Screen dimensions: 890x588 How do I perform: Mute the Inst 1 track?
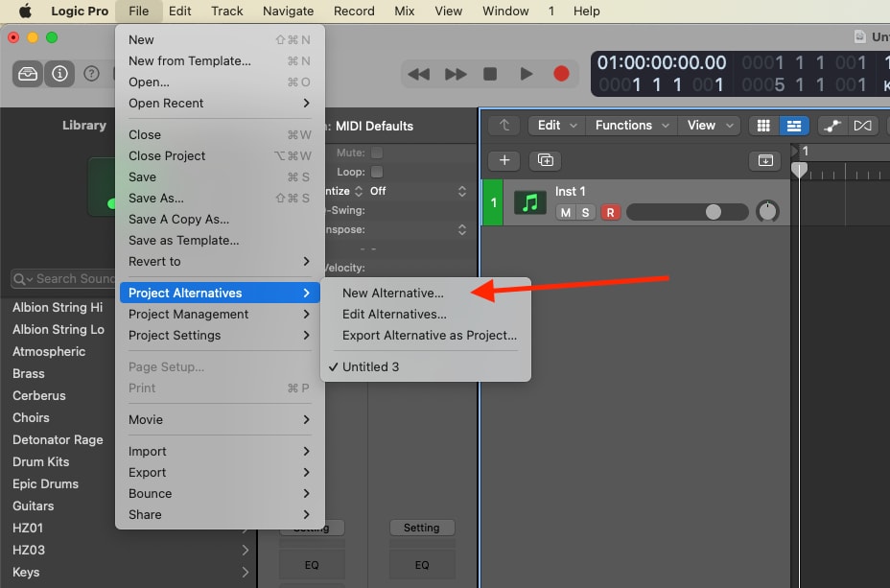point(565,212)
